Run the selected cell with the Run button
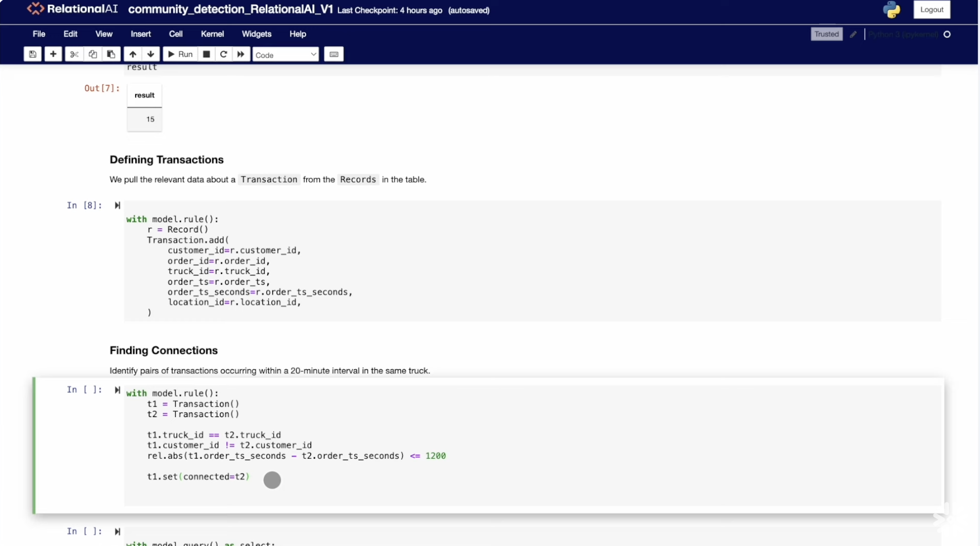The image size is (980, 546). click(180, 54)
